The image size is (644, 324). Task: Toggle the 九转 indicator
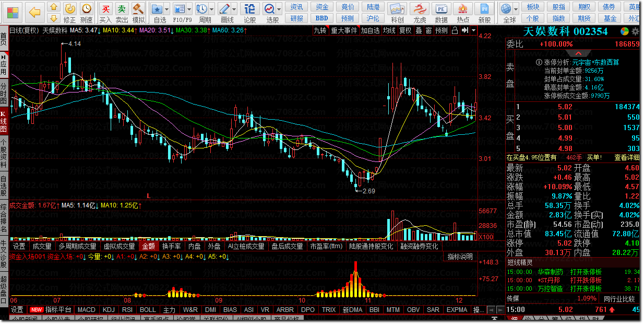coord(320,30)
